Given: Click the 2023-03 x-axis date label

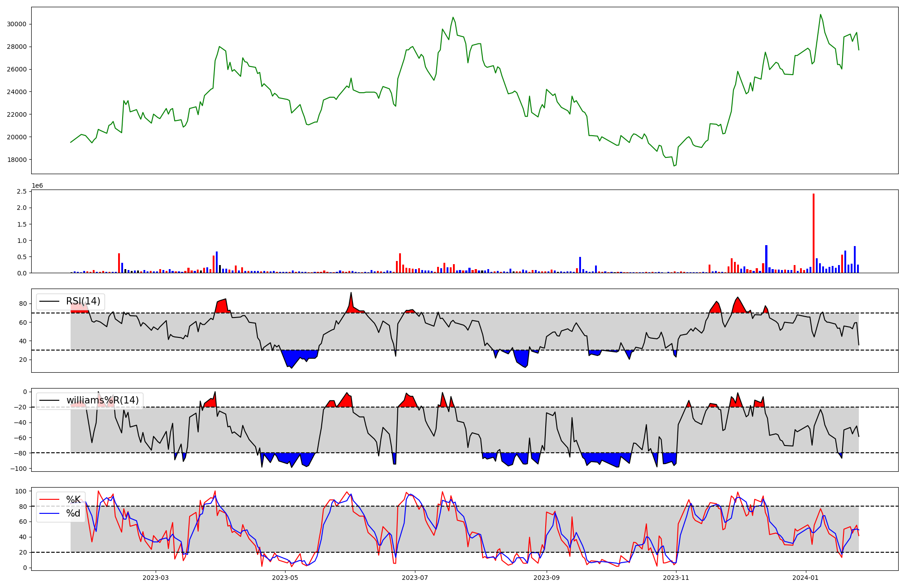Looking at the screenshot, I should [155, 578].
